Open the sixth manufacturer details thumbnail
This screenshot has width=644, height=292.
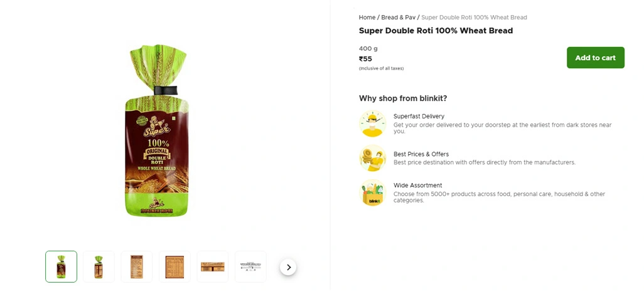250,267
